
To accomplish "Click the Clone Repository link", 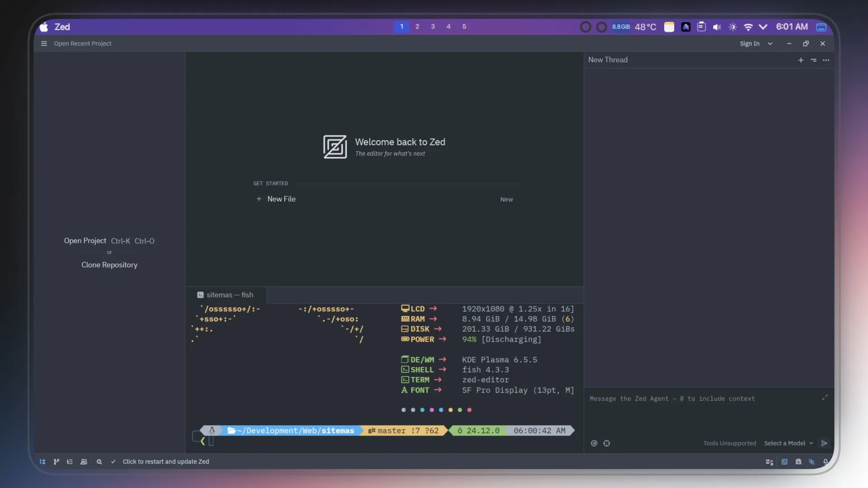I will (109, 265).
